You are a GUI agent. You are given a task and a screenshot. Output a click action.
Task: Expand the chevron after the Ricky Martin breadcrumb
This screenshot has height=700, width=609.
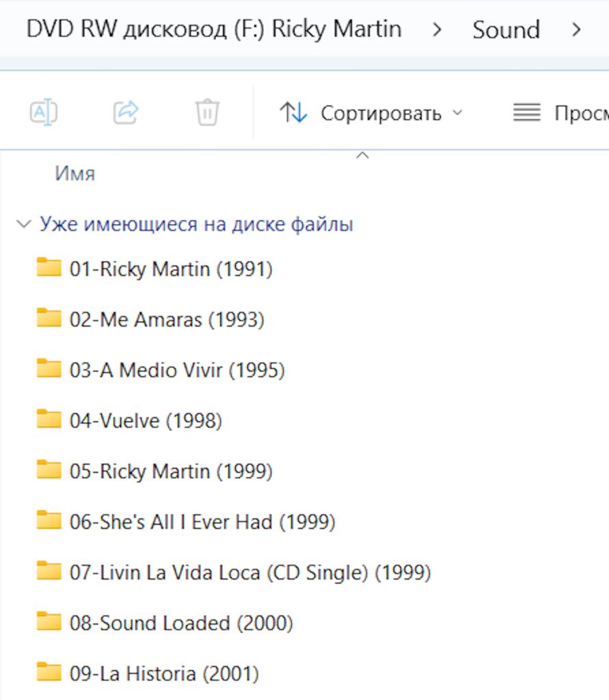(x=437, y=30)
